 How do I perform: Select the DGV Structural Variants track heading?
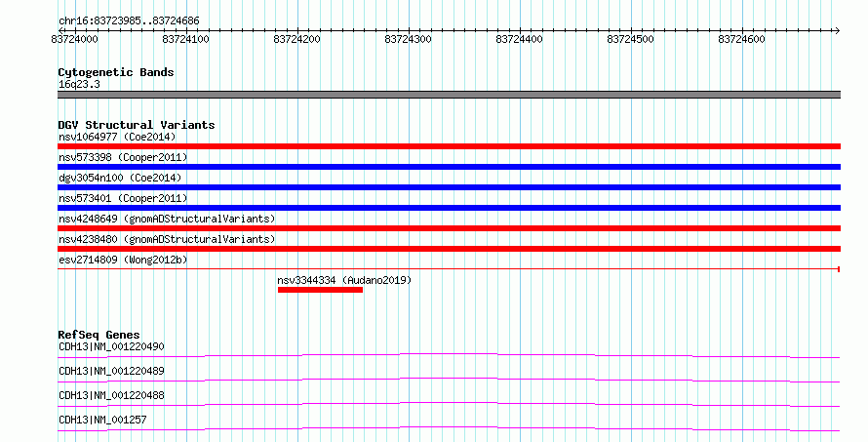pyautogui.click(x=137, y=125)
